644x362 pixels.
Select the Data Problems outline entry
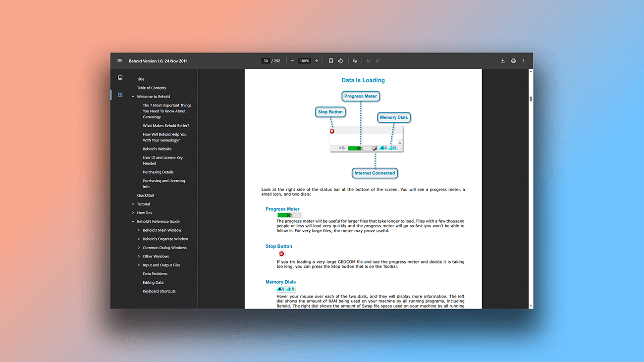155,273
